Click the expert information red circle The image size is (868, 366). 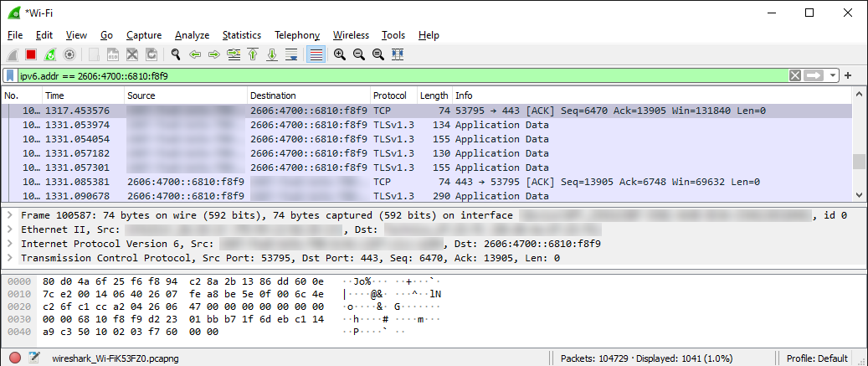[x=15, y=358]
